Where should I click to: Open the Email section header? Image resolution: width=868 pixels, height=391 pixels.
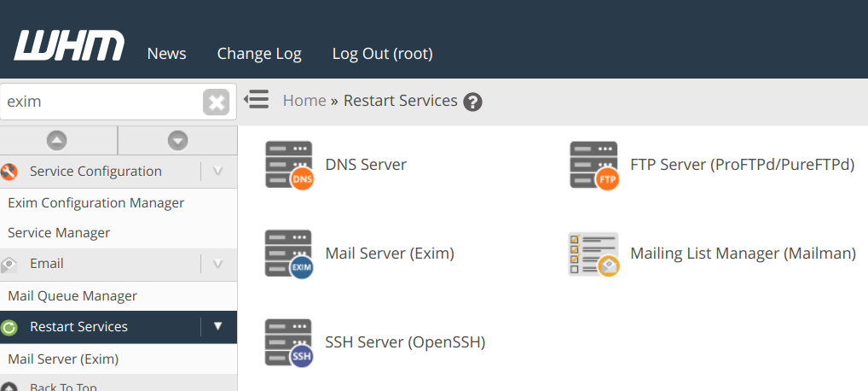(47, 264)
